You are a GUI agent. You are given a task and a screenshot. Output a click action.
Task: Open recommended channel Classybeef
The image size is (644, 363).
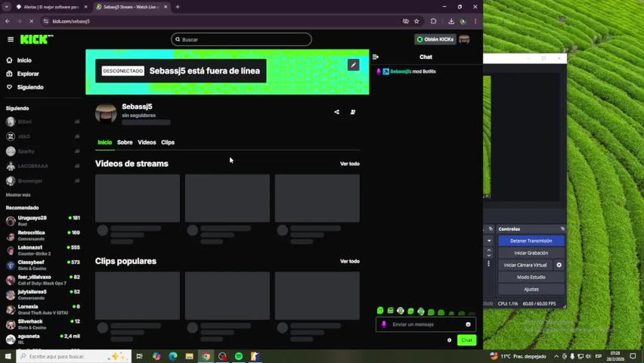tap(43, 265)
